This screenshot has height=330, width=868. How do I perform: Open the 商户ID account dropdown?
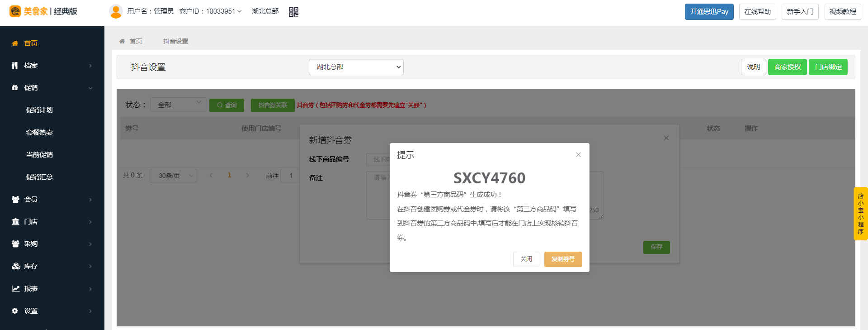pos(211,11)
